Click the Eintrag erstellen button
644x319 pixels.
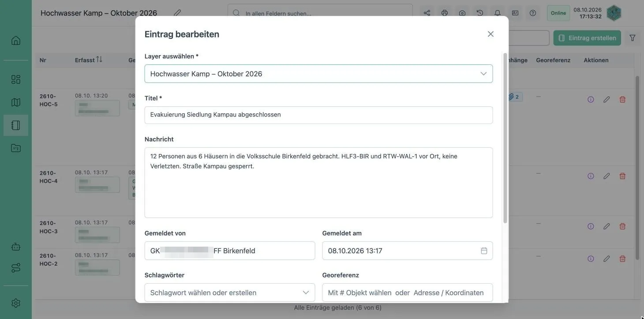587,38
